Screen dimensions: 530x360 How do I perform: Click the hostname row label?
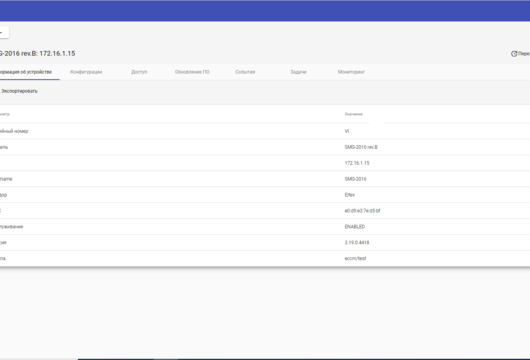coord(6,179)
